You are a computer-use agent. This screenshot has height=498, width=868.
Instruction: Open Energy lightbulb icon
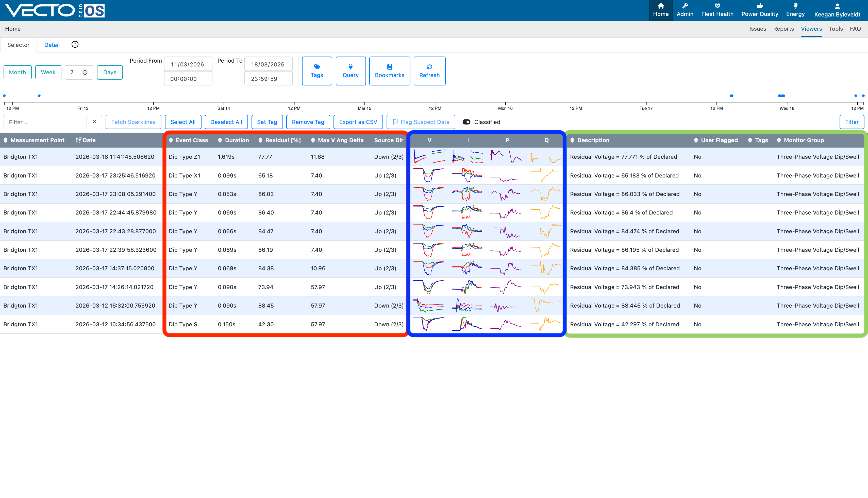click(795, 10)
